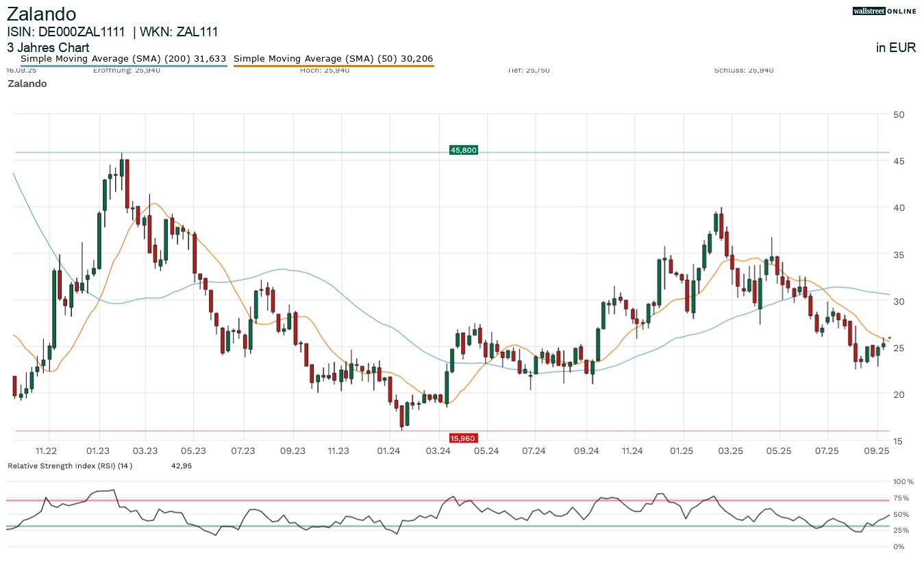
Task: Click the 03.25 date axis label
Action: (732, 451)
